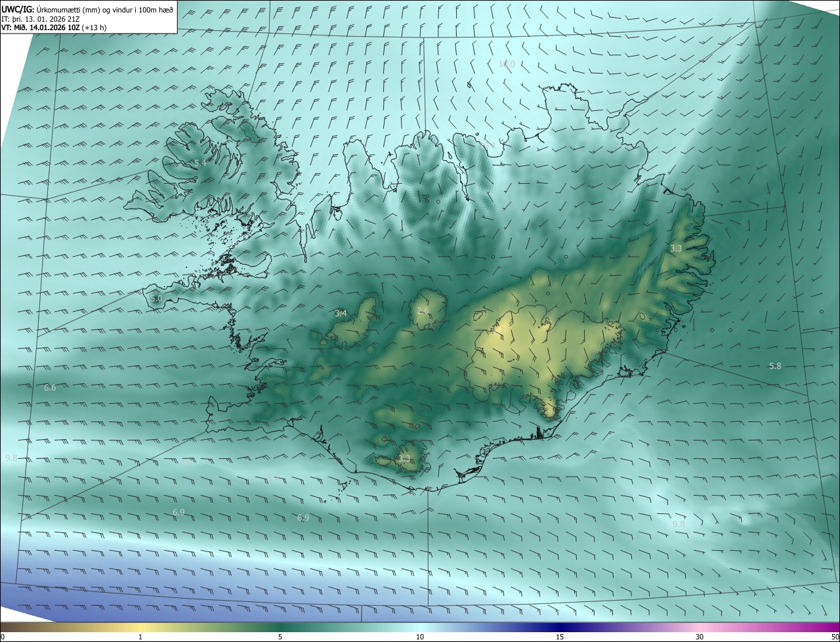
Task: Click the colour scale tick label '30'
Action: click(x=700, y=637)
